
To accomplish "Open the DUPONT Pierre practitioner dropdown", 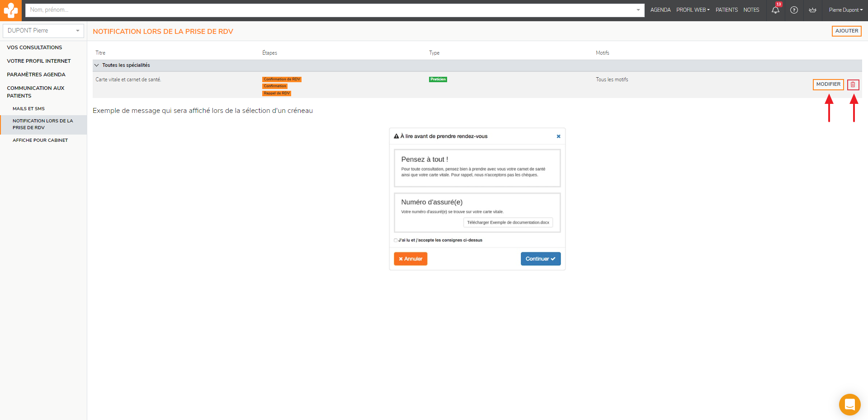I will (43, 31).
